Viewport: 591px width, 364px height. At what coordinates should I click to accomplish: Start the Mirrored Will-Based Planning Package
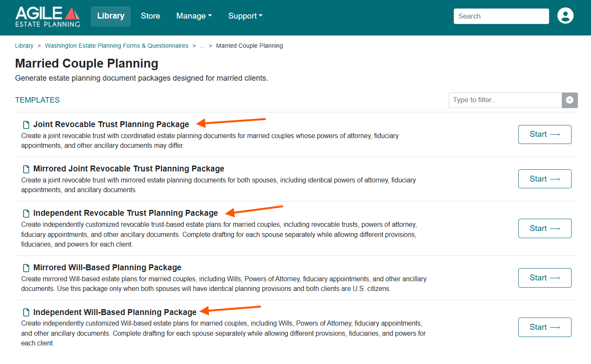click(545, 278)
